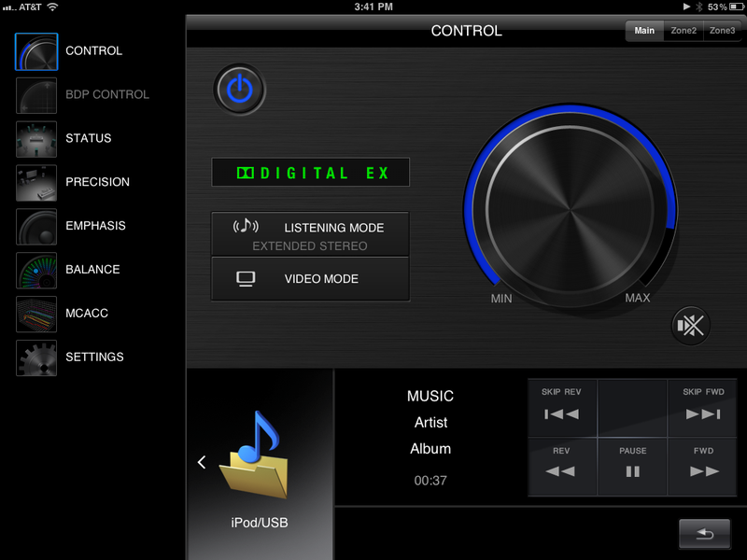Tap the 3:41 PM clock
Screen dimensions: 747x560
pyautogui.click(x=373, y=7)
